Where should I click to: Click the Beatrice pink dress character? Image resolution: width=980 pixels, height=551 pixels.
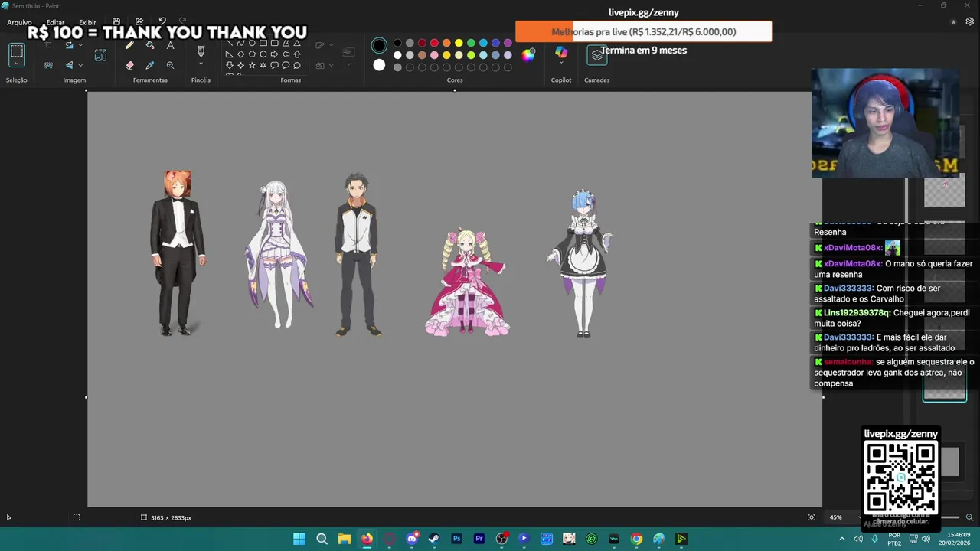pos(467,282)
